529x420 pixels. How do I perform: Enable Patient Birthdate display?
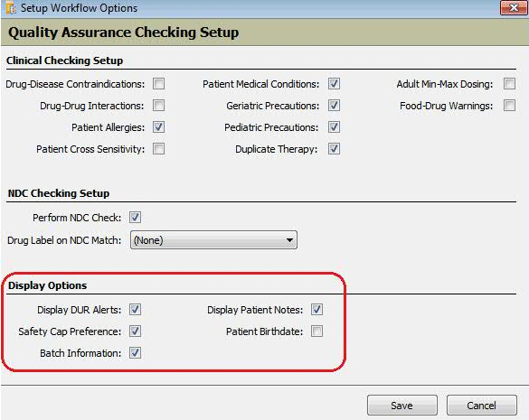point(316,331)
